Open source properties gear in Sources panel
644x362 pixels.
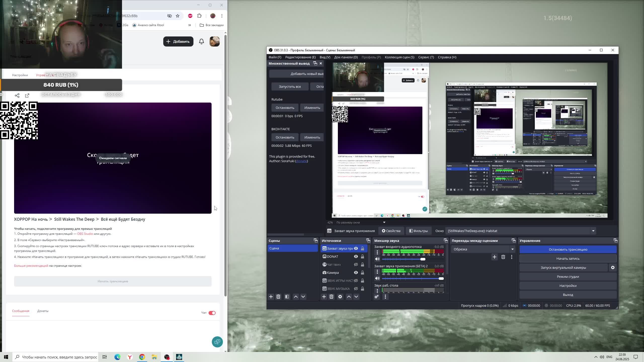pyautogui.click(x=340, y=297)
